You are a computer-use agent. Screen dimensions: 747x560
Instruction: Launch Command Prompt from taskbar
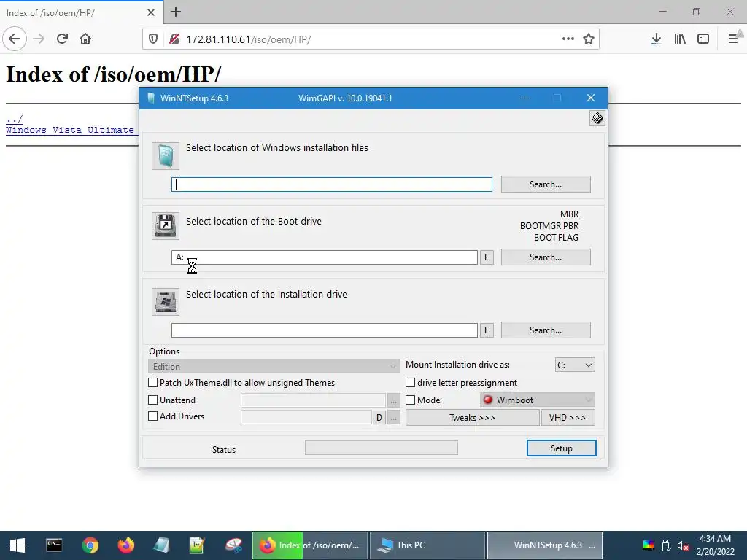pos(54,545)
